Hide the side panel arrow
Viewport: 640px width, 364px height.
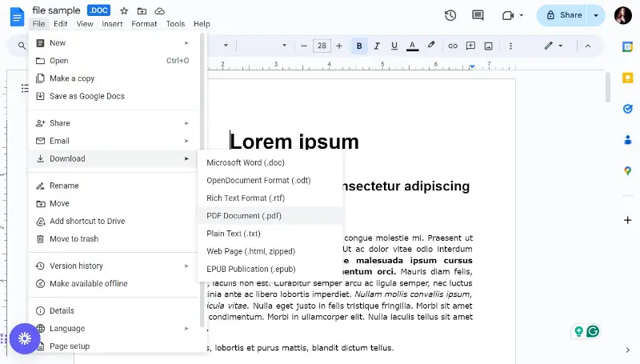coord(627,350)
